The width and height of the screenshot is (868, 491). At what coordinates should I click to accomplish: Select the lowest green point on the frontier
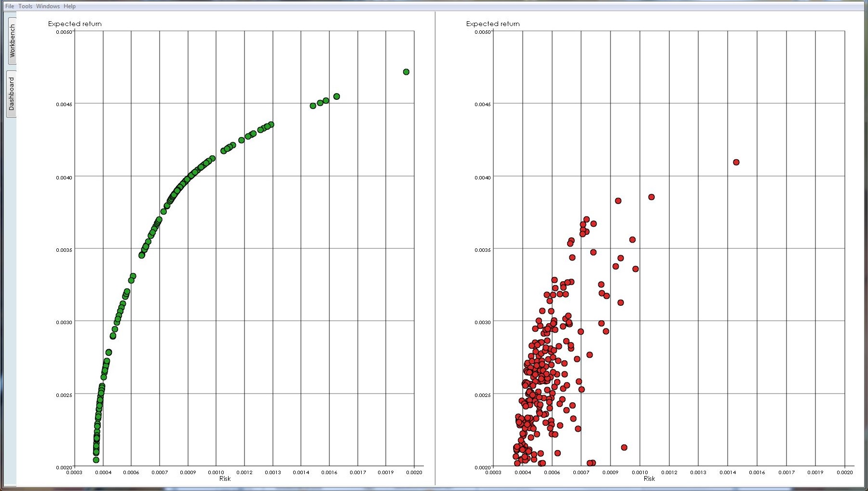[x=96, y=460]
